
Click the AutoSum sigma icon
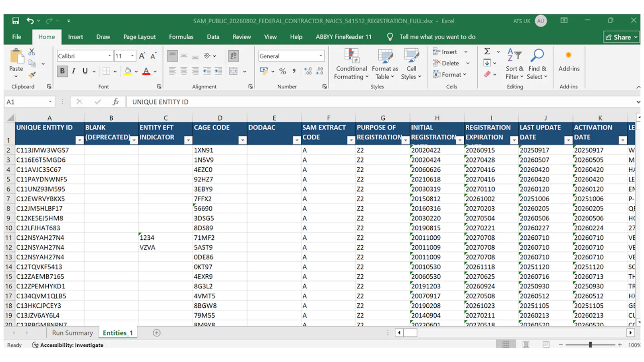(487, 51)
